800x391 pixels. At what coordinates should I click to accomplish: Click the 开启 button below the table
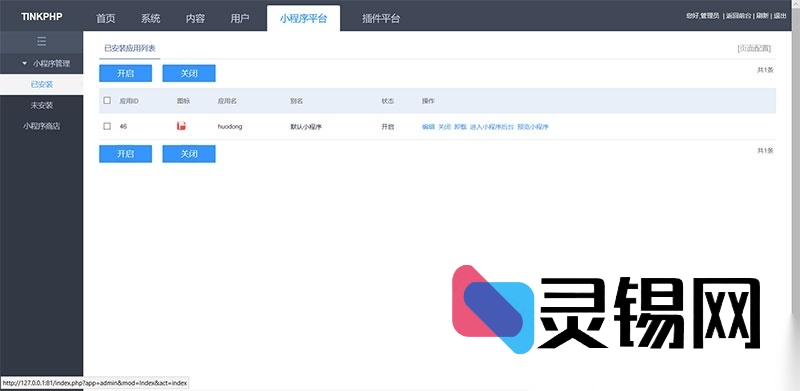(126, 154)
